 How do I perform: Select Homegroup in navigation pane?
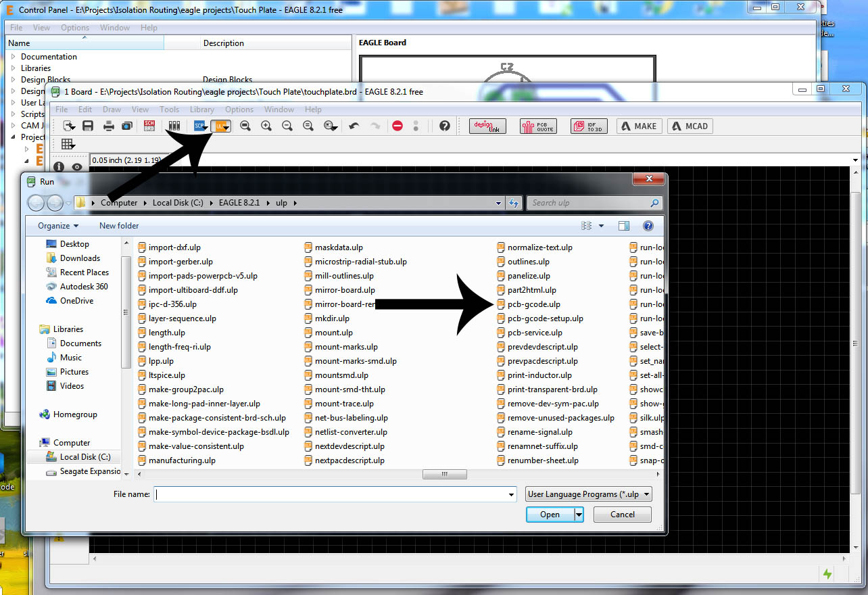(68, 414)
